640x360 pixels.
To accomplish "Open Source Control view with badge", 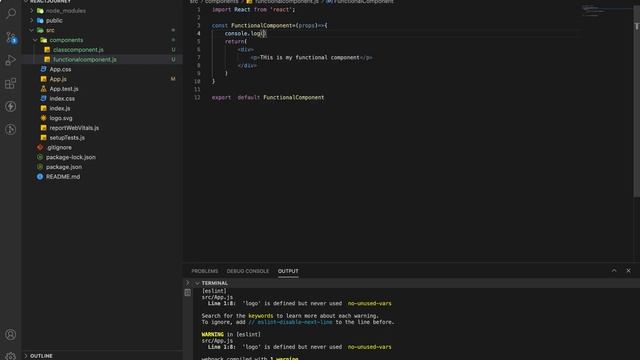I will click(11, 37).
